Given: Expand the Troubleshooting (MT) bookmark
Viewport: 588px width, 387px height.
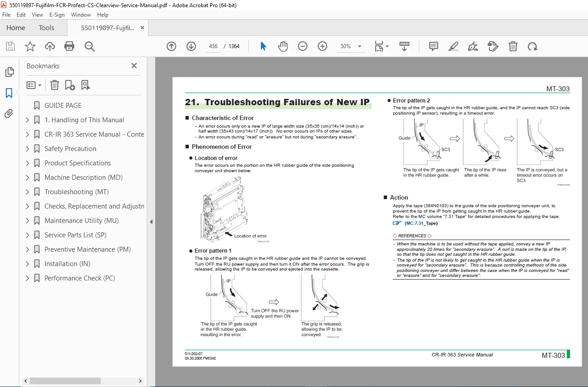Looking at the screenshot, I should [27, 192].
